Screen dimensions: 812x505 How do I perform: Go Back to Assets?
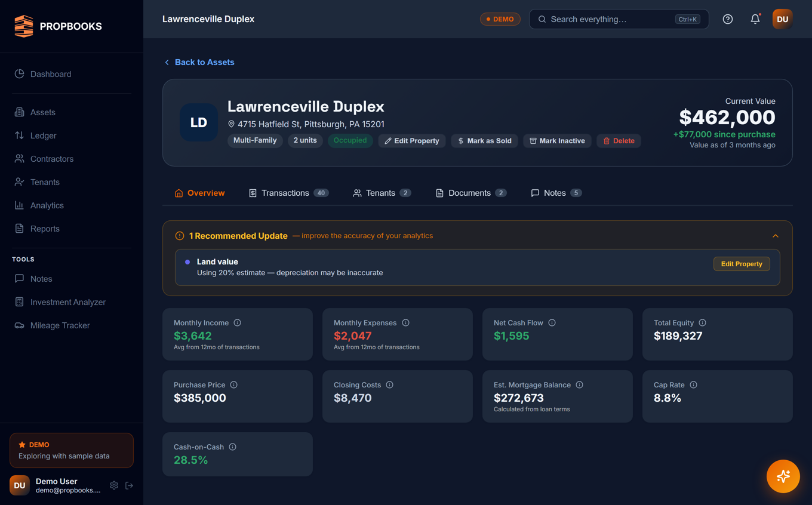coord(199,62)
